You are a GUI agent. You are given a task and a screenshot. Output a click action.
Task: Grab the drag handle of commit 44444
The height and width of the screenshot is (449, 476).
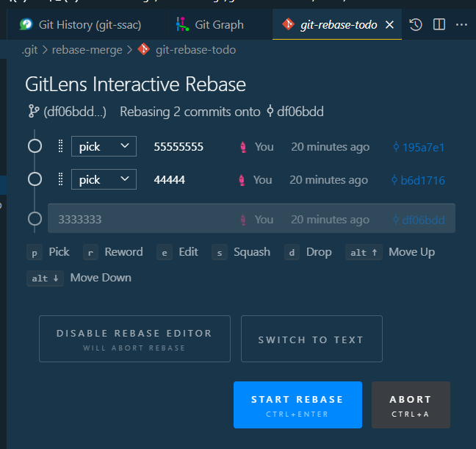[x=60, y=179]
